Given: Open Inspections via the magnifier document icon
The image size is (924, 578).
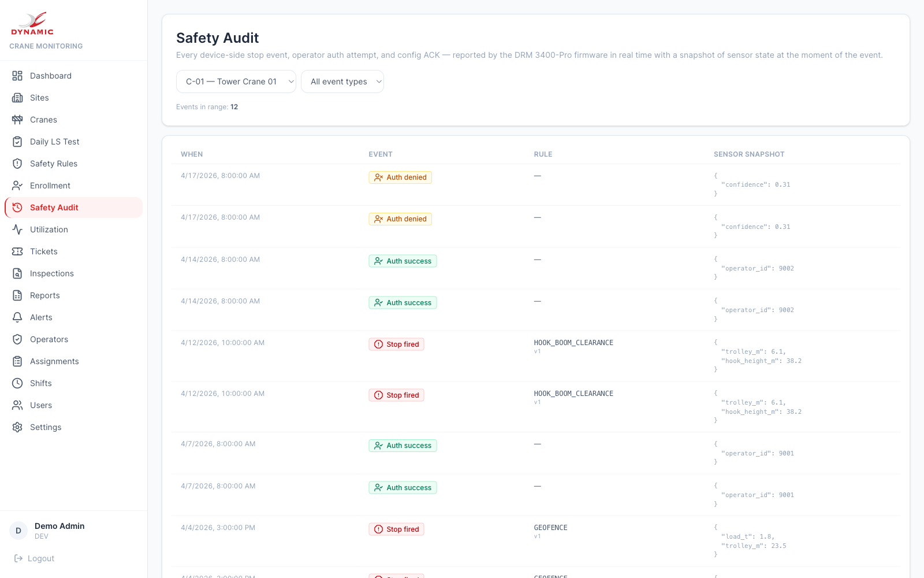Looking at the screenshot, I should click(18, 273).
